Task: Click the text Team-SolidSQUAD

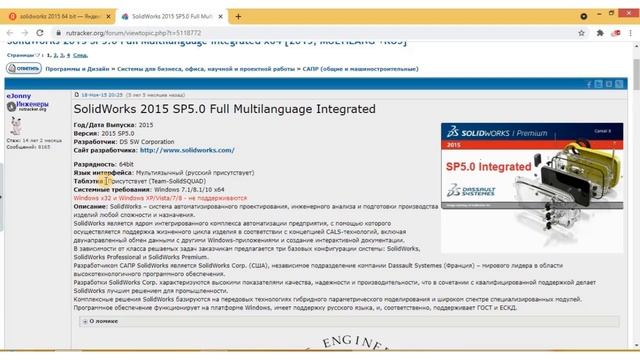Action: pos(178,181)
